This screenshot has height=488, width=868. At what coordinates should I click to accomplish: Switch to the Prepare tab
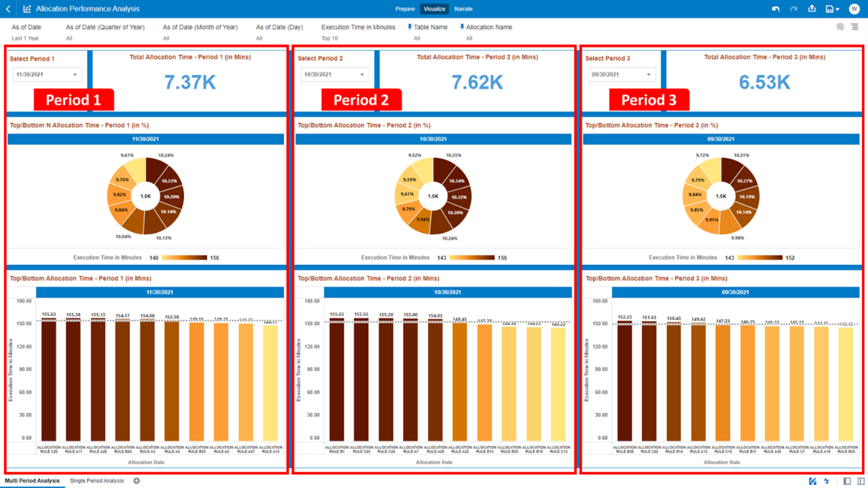pyautogui.click(x=405, y=9)
